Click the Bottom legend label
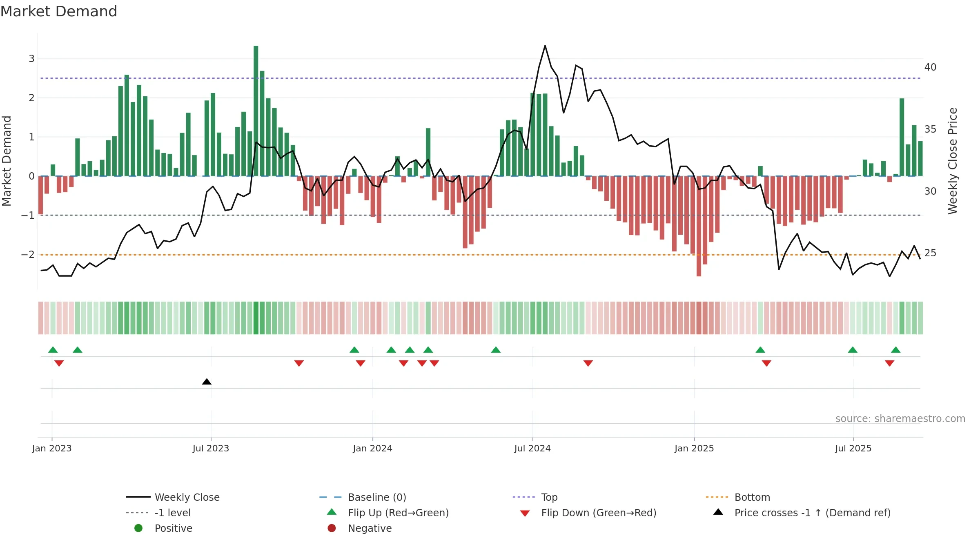Viewport: 980px width, 551px height. pos(752,497)
